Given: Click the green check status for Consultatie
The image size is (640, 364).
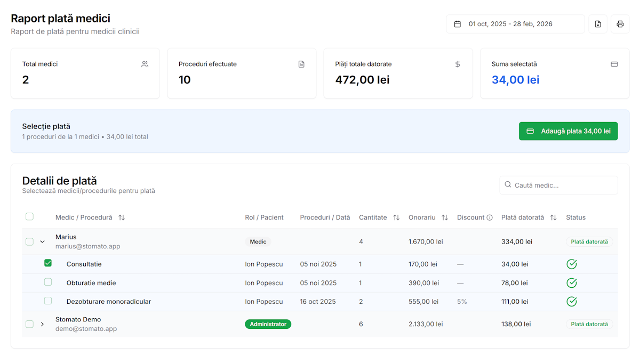Looking at the screenshot, I should [572, 264].
